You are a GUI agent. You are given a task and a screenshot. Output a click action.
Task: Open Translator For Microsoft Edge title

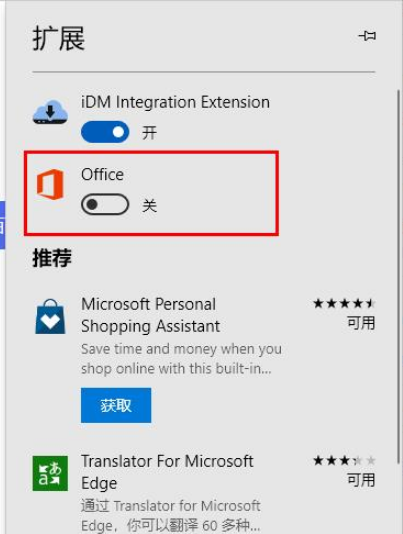(x=167, y=472)
